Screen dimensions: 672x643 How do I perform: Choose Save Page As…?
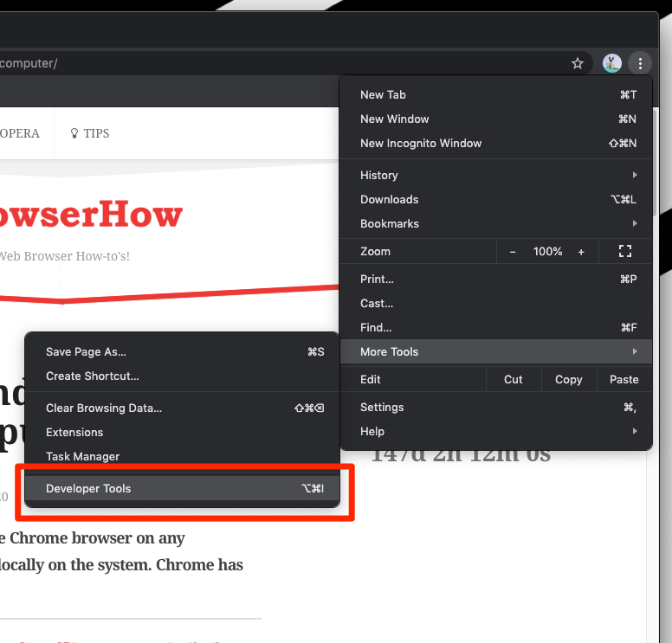(183, 351)
